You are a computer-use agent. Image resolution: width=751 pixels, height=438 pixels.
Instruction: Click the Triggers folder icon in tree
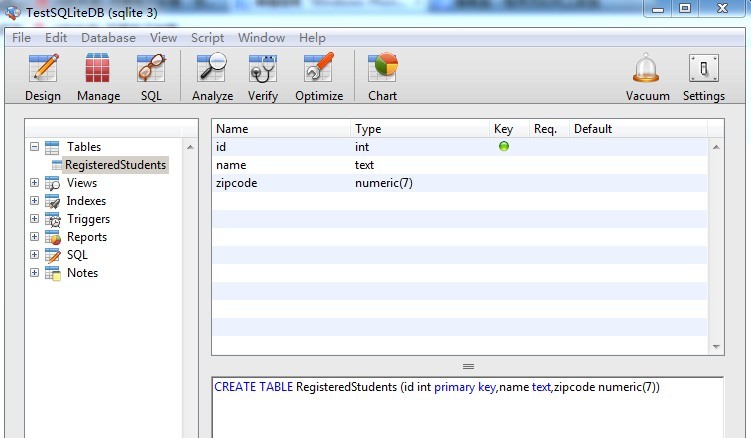(53, 219)
